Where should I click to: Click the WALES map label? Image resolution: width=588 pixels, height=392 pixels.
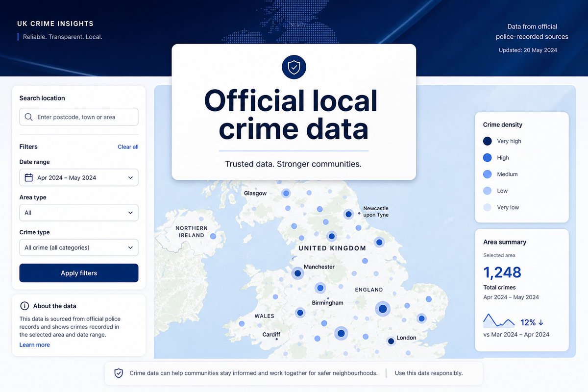[x=265, y=316]
